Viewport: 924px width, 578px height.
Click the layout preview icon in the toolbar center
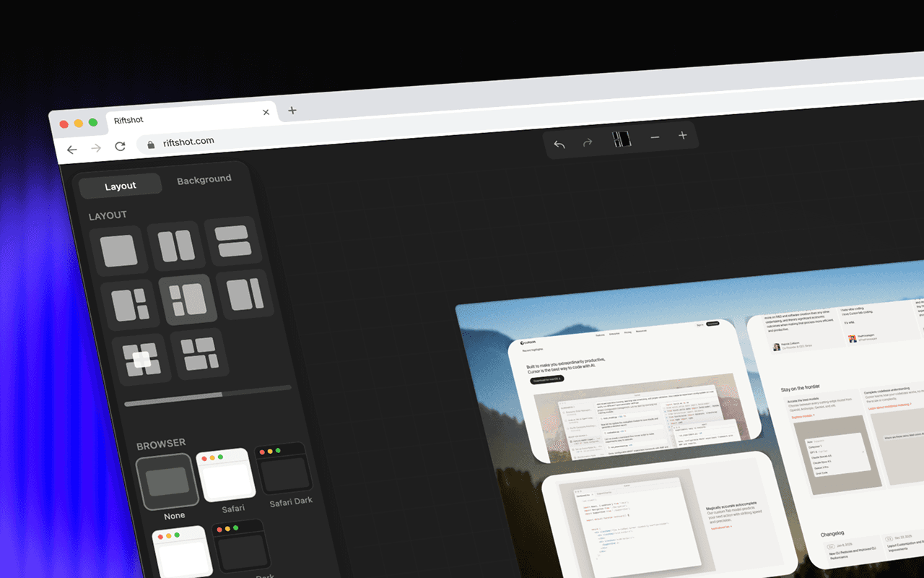[x=622, y=139]
